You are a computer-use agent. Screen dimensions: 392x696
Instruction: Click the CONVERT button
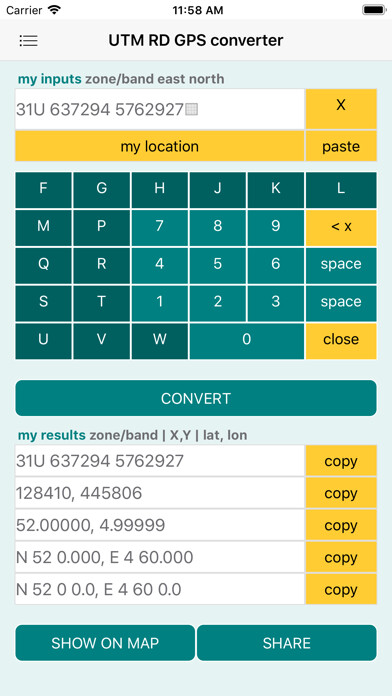(x=196, y=398)
